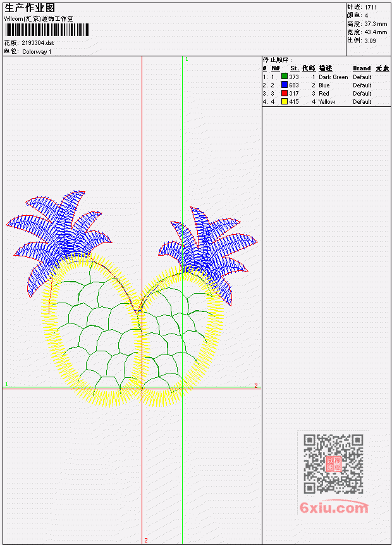Screen dimensions: 392x545
Task: Select the width value 43.4 mm
Action: point(376,32)
